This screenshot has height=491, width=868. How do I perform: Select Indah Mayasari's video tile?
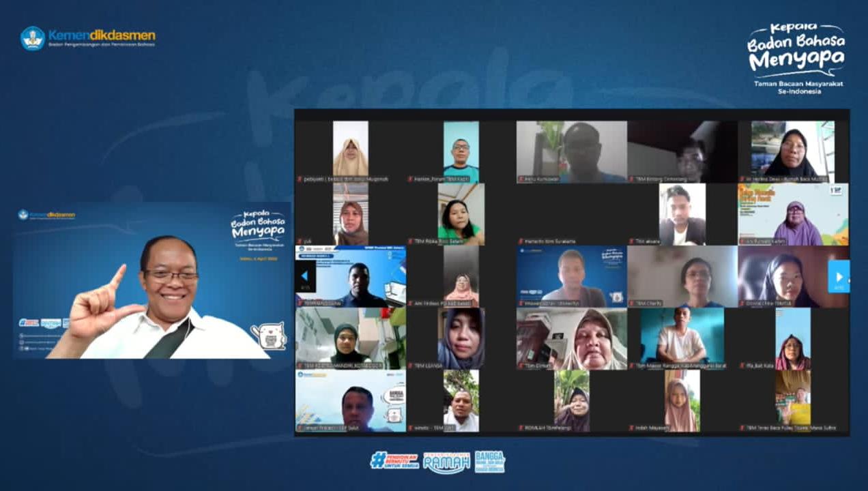(682, 400)
